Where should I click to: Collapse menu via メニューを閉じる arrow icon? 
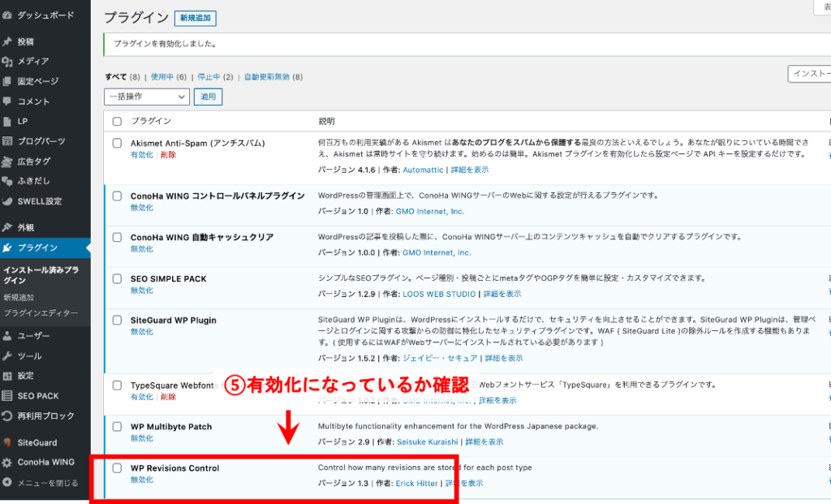(6, 482)
